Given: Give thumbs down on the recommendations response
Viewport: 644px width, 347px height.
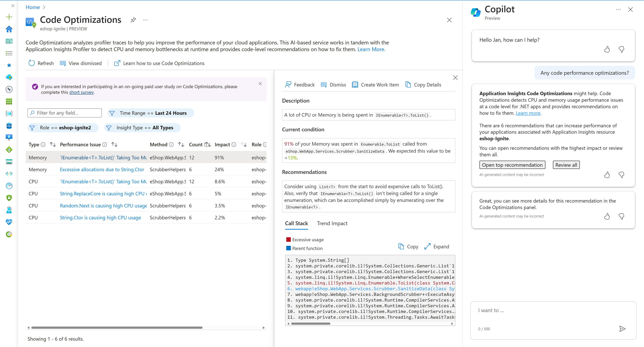Looking at the screenshot, I should pyautogui.click(x=622, y=175).
